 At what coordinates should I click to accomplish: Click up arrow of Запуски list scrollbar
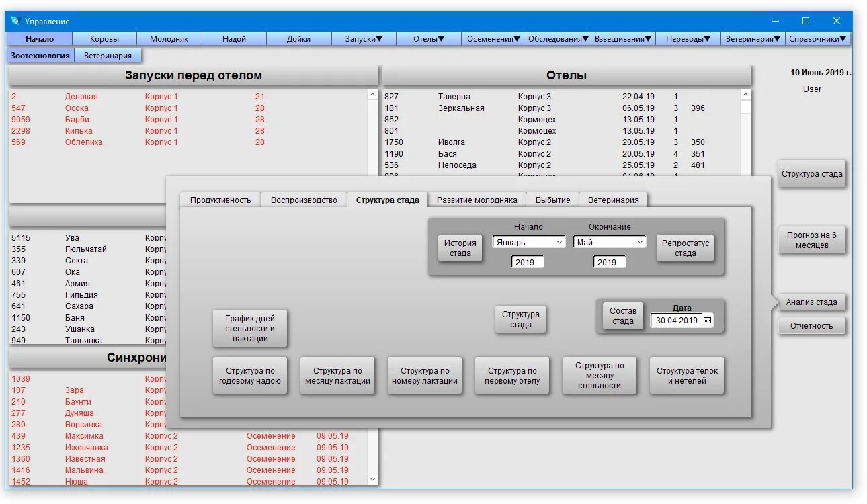(x=373, y=95)
